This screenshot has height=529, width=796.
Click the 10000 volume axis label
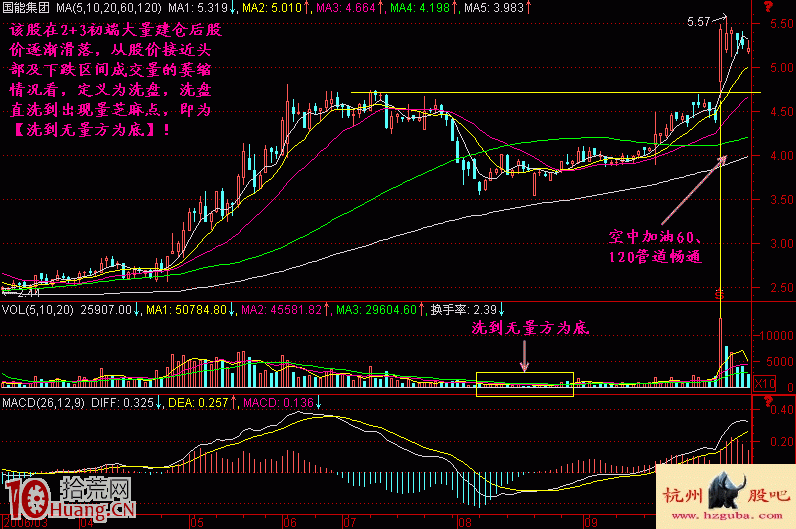click(776, 336)
